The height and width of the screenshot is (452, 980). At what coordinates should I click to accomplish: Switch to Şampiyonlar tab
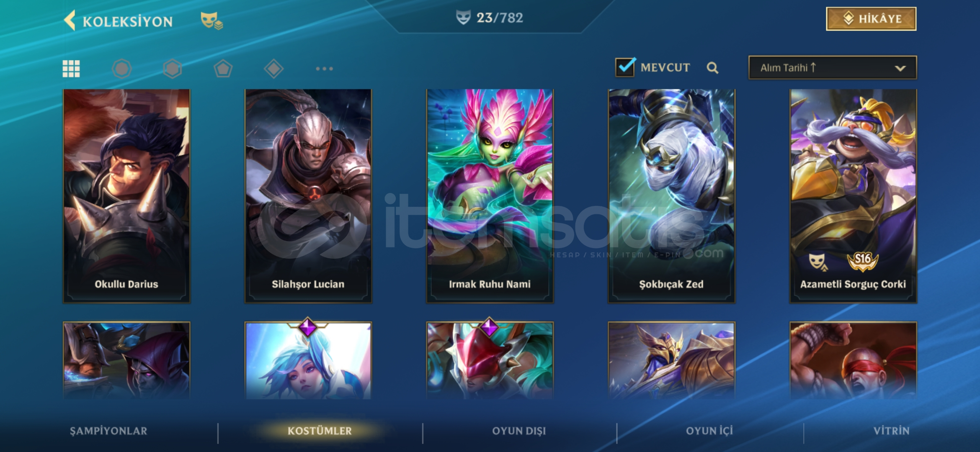(108, 431)
